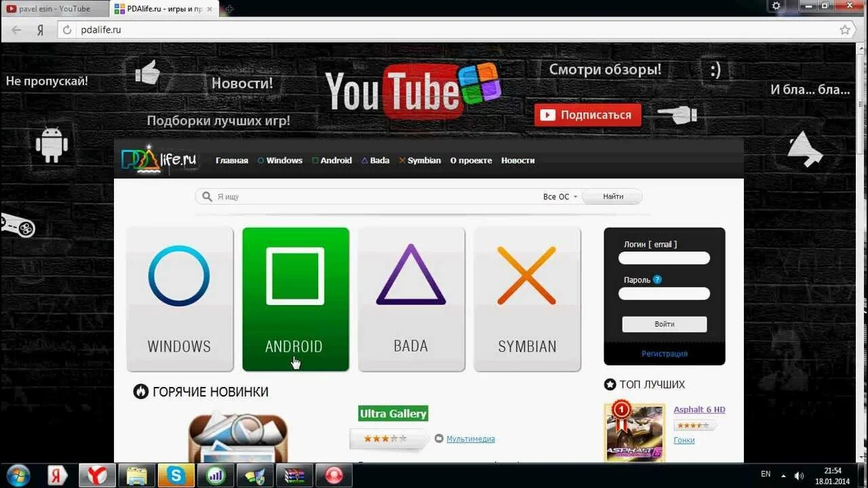
Task: Reload the page with refresh icon
Action: coord(66,30)
